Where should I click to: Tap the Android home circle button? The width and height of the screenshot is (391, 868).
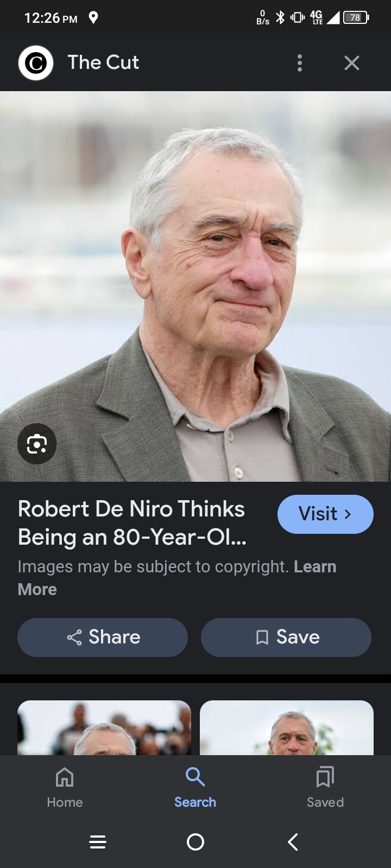(x=195, y=842)
